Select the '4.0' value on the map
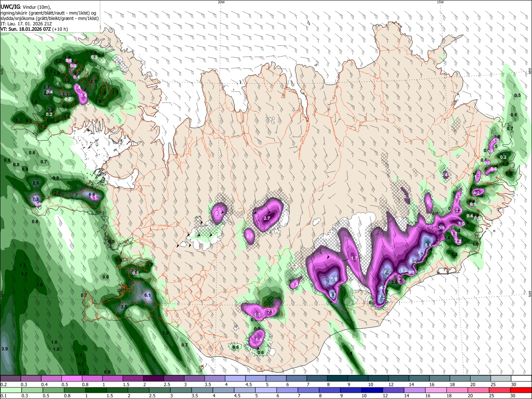This screenshot has width=532, height=399. coord(461,224)
